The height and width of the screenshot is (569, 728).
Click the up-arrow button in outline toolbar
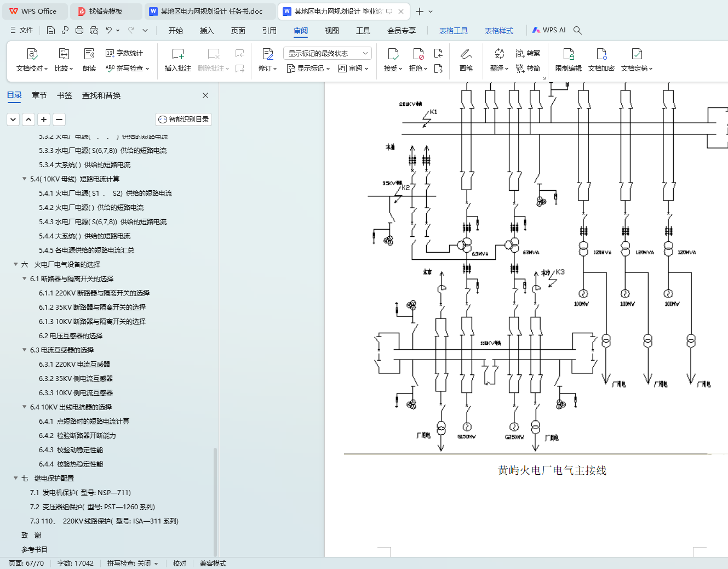coord(28,119)
